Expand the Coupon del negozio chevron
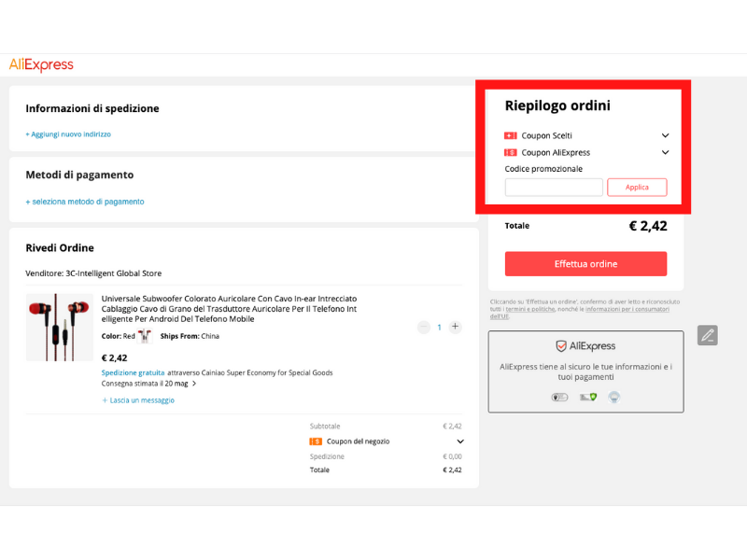 [x=460, y=441]
